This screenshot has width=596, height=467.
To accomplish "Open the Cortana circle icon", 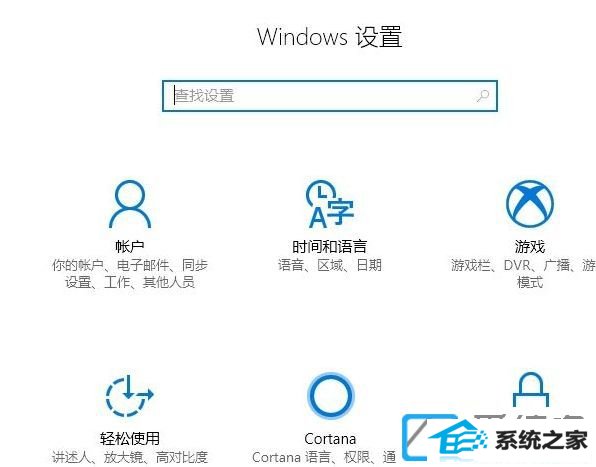I will tap(330, 396).
